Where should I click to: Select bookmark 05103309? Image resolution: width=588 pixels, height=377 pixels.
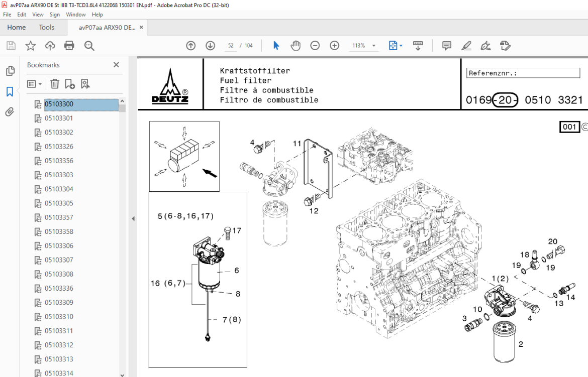click(x=59, y=303)
